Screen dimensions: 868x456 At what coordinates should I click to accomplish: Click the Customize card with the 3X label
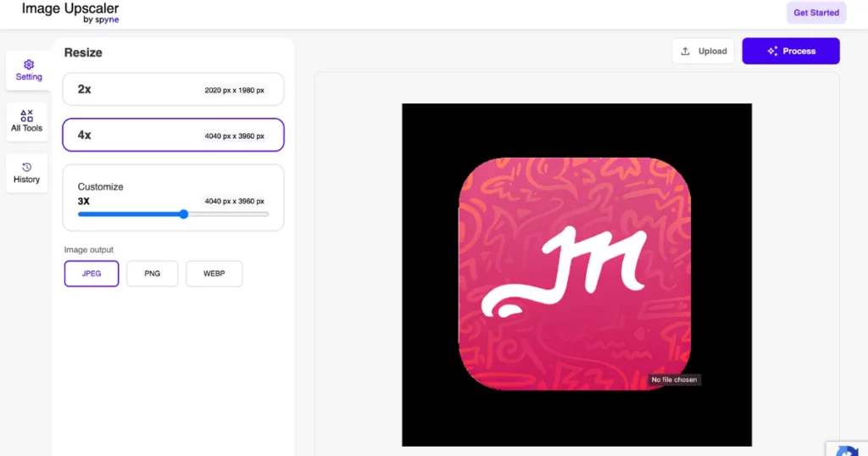point(173,197)
